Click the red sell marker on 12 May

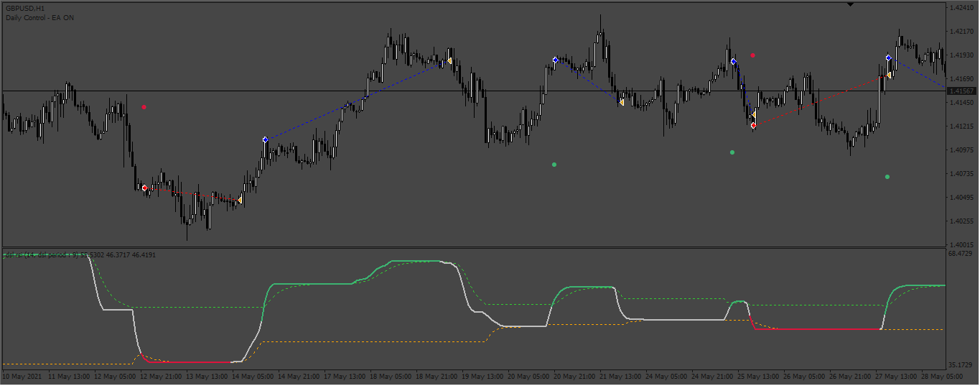click(x=144, y=188)
